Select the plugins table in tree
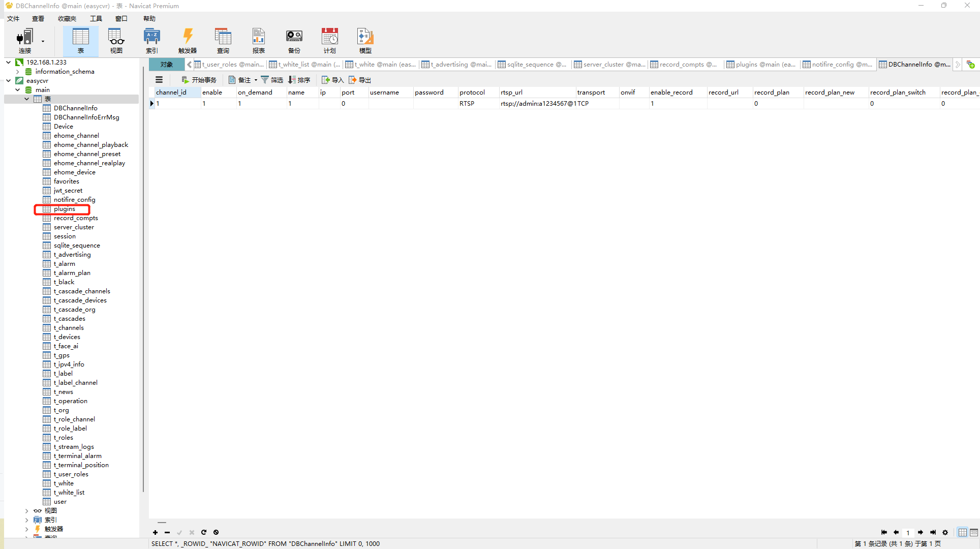 [64, 209]
